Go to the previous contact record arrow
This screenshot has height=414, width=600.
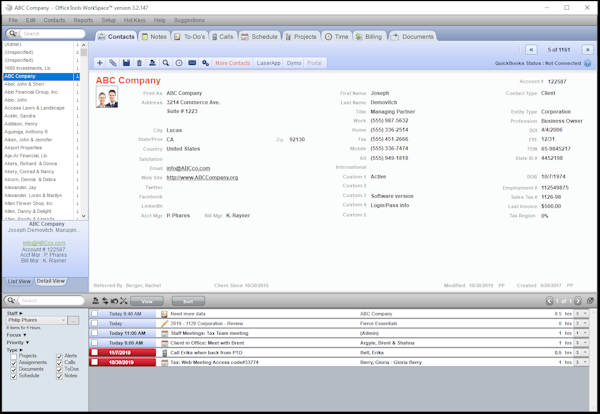tap(531, 50)
